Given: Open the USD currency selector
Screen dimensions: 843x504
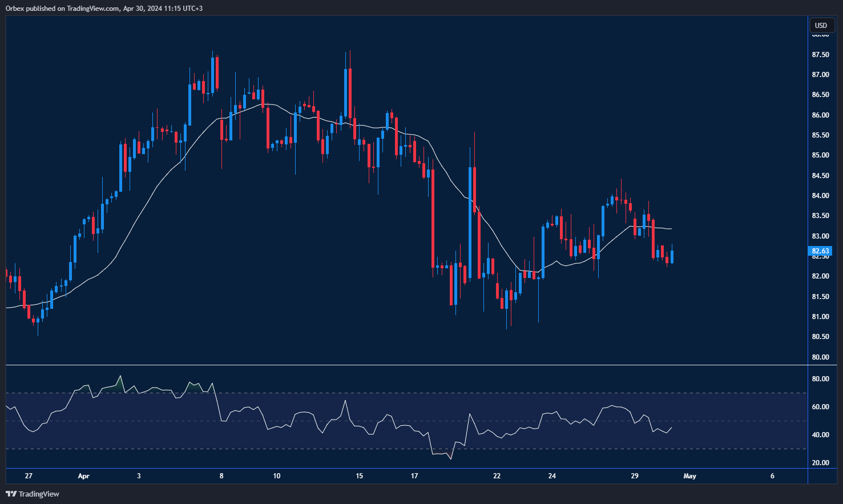Looking at the screenshot, I should (821, 25).
